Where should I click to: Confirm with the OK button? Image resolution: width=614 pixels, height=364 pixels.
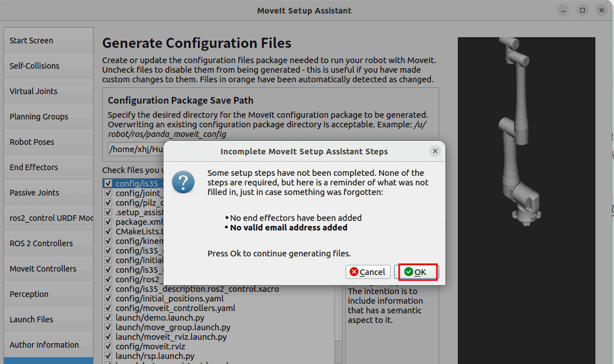[418, 272]
